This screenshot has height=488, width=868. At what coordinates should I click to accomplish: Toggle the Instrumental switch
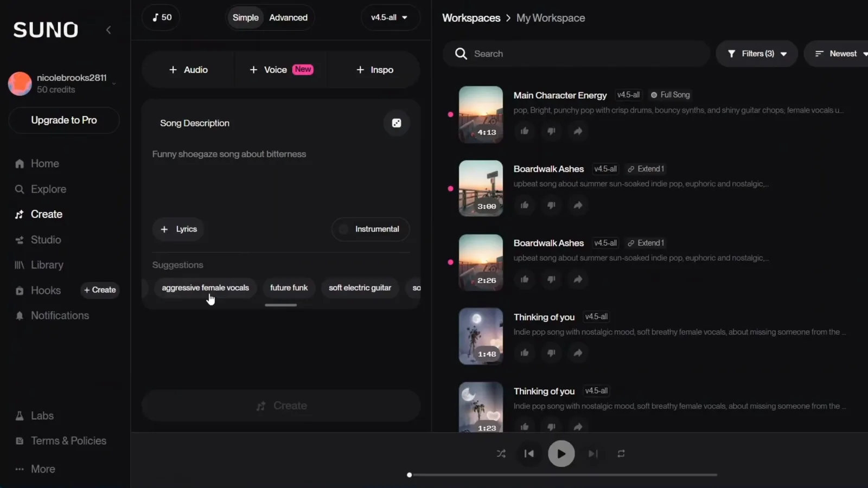pyautogui.click(x=371, y=229)
